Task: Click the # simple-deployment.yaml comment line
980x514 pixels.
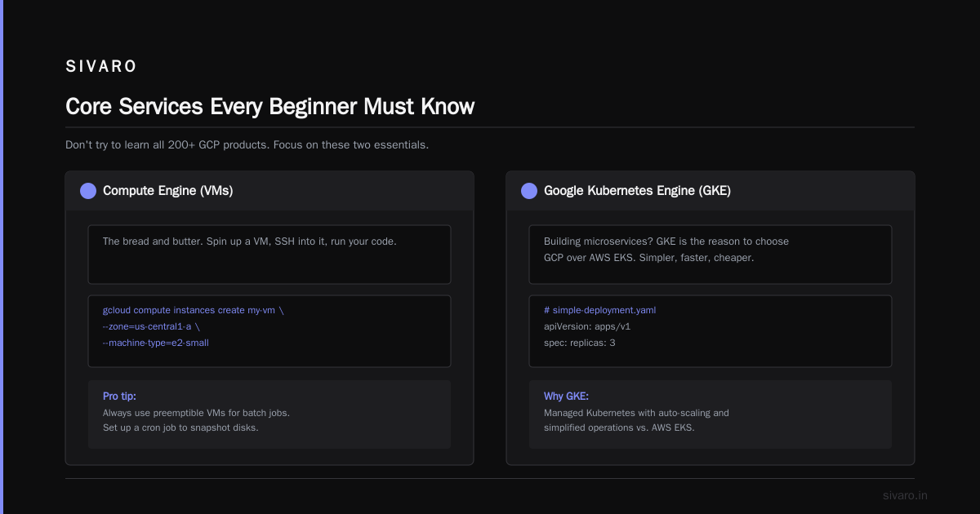Action: 599,311
